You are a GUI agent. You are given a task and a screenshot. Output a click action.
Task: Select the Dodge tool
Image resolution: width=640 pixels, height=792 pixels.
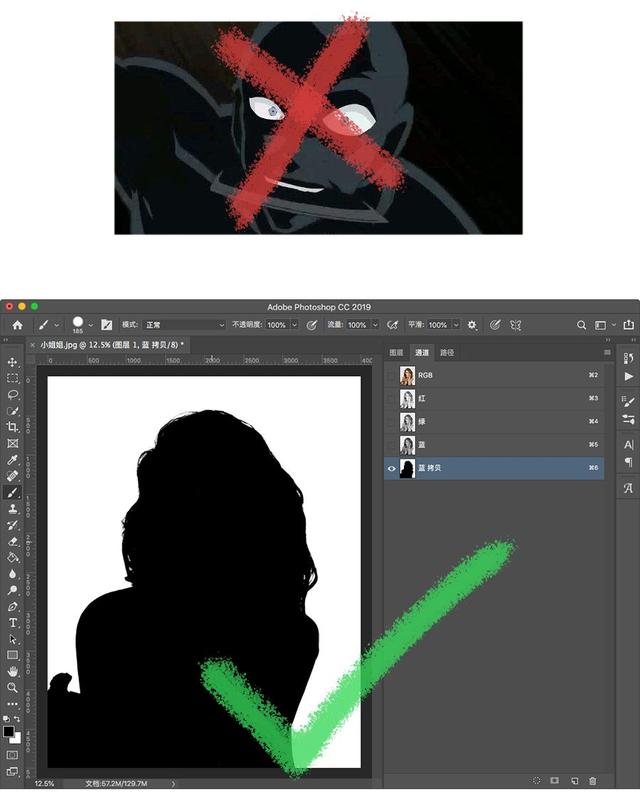(13, 590)
